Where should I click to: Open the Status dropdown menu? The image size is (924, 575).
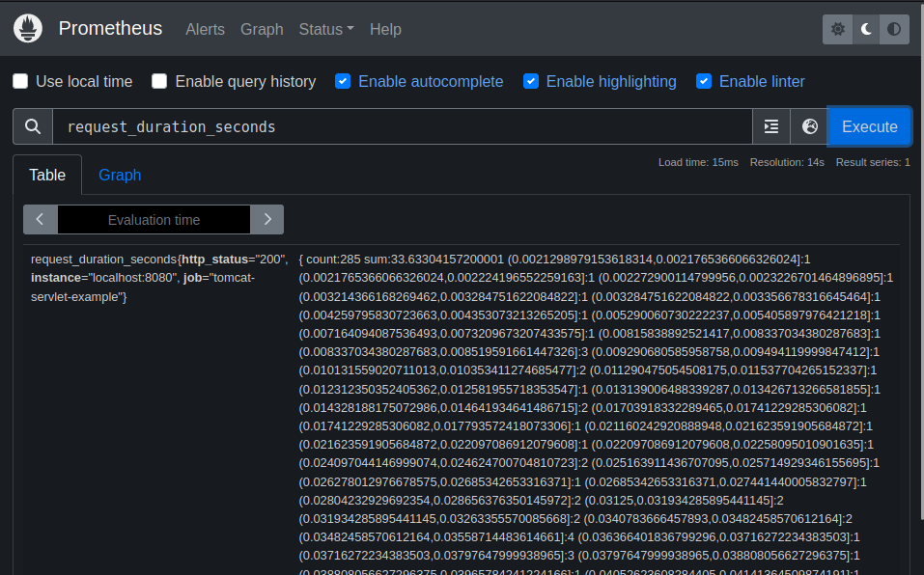coord(326,29)
